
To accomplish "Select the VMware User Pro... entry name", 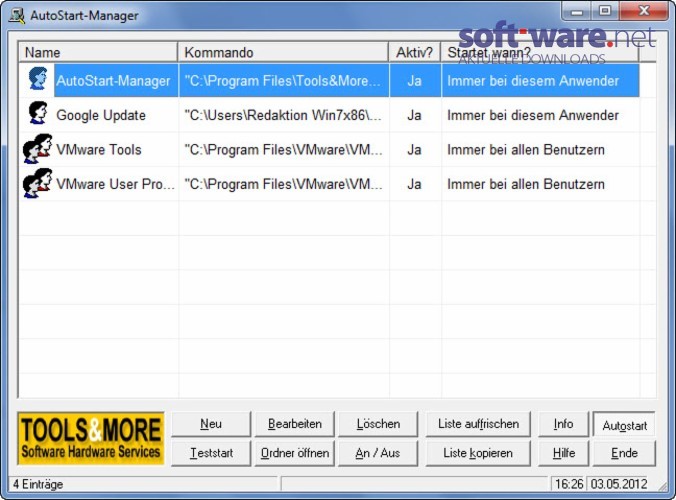I will click(x=116, y=184).
